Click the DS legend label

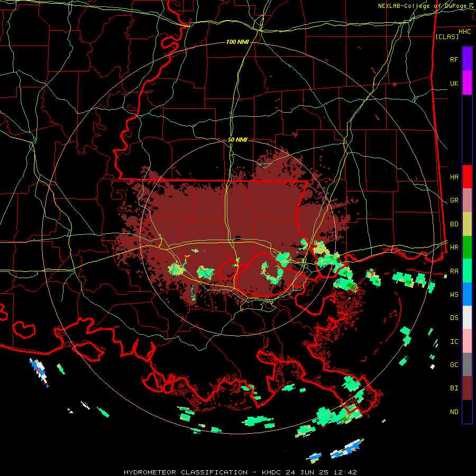coord(454,317)
